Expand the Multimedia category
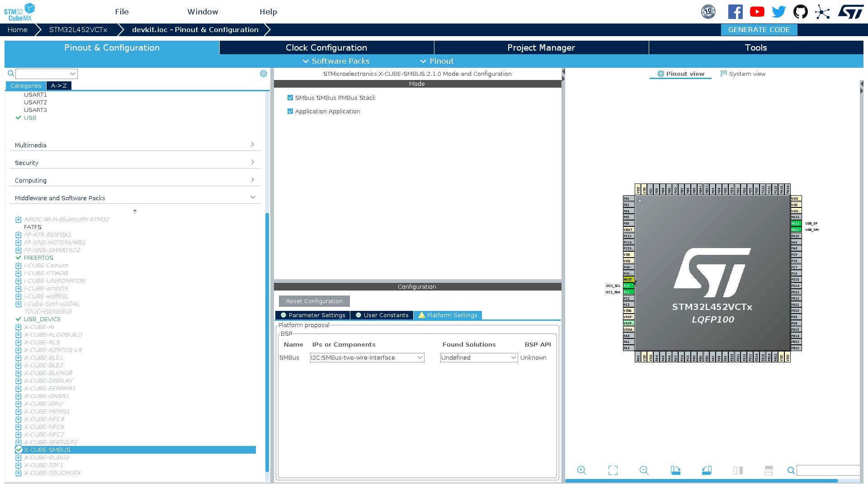This screenshot has width=868, height=488. (135, 145)
